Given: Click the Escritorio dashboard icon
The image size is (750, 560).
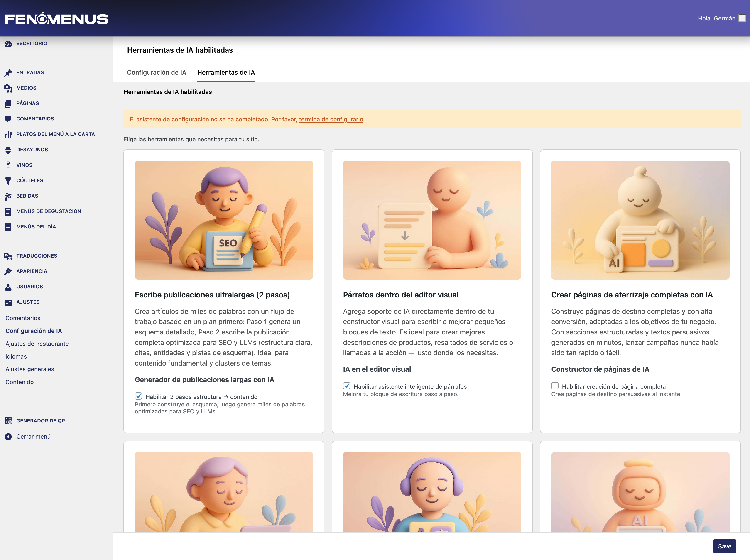Looking at the screenshot, I should point(8,44).
